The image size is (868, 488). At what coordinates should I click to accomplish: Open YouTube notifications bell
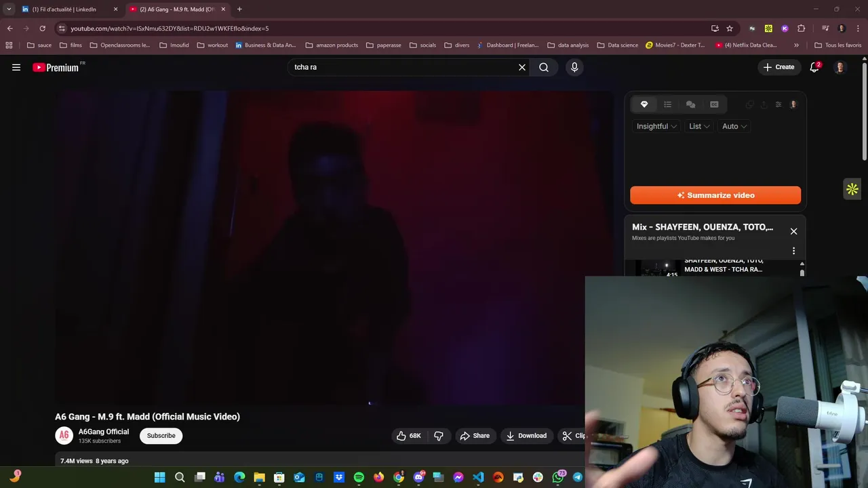tap(814, 67)
